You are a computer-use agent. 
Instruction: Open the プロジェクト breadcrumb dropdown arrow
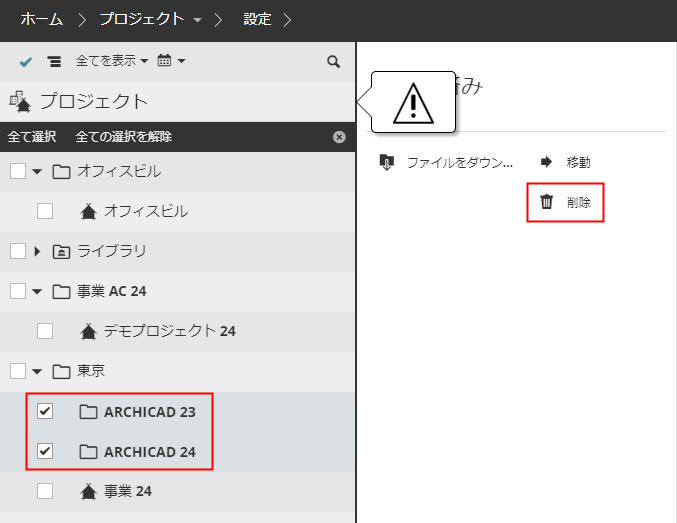[x=197, y=20]
